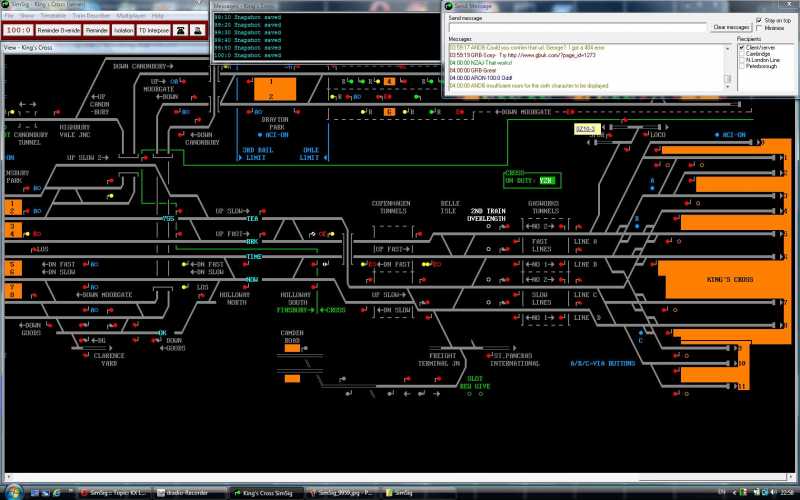Click the cyan ARK slot label
This screenshot has width=800, height=500.
pyautogui.click(x=253, y=241)
